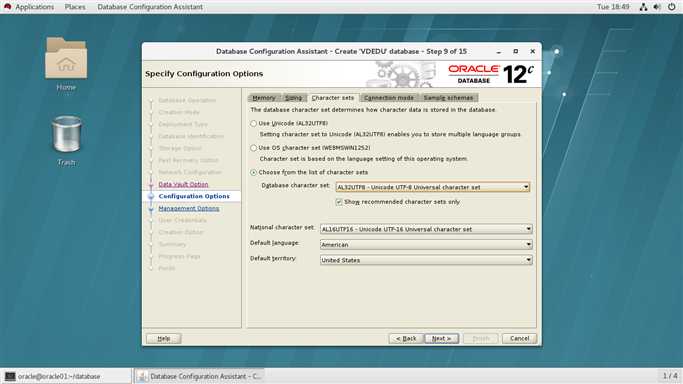Switch to oracle@oracle01 terminal taskbar entry

(x=66, y=376)
